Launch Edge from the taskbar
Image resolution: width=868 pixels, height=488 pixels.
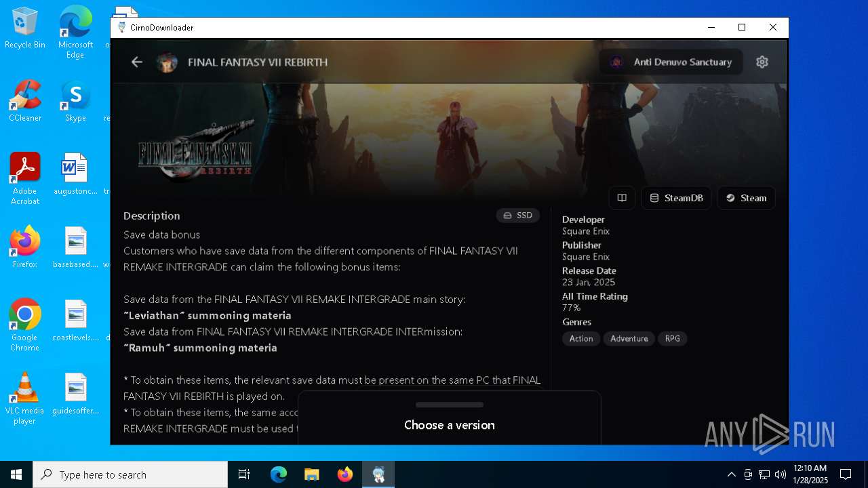pos(279,474)
